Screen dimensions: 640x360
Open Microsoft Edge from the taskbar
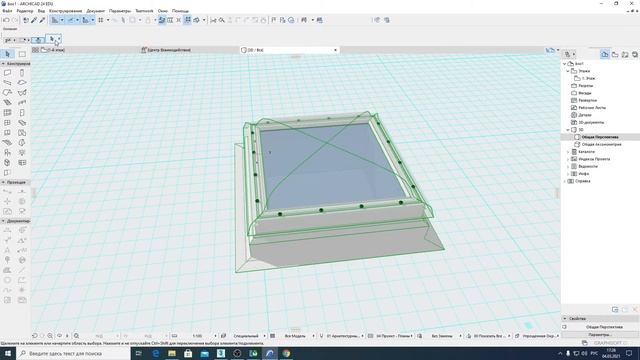(156, 353)
